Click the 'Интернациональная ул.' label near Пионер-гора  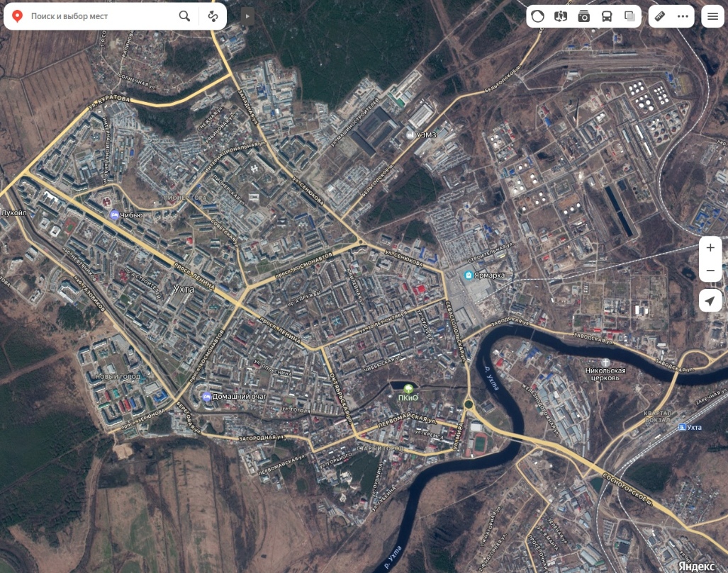point(235,156)
